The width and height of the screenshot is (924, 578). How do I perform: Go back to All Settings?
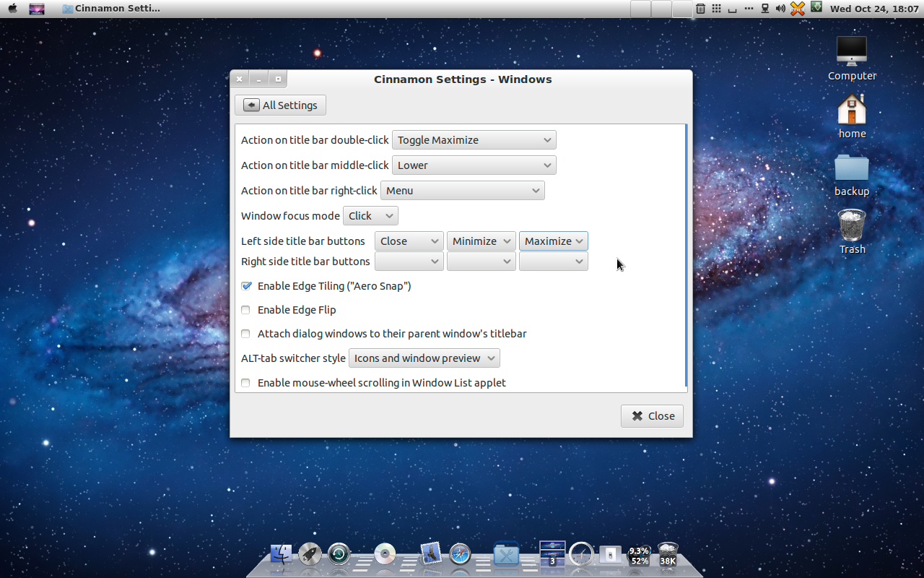pos(281,105)
